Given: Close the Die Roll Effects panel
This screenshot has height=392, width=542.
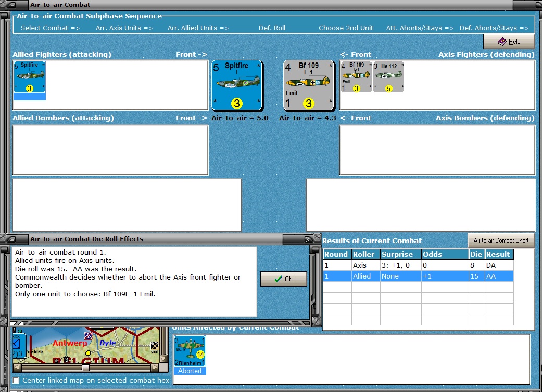Looking at the screenshot, I should 307,239.
